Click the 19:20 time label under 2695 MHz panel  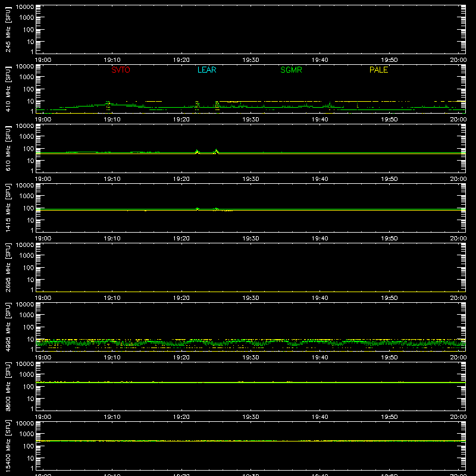pyautogui.click(x=181, y=298)
